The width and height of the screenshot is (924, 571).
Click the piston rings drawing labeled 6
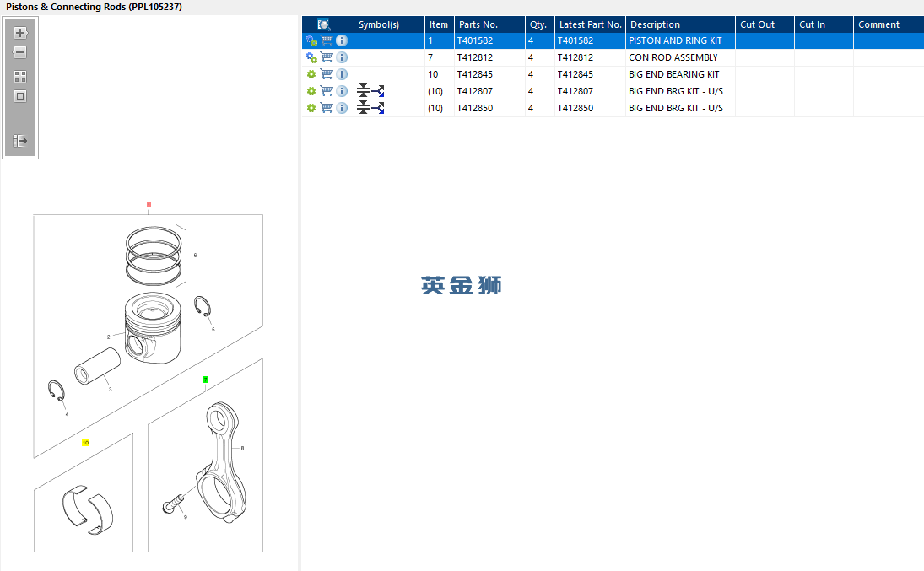(x=154, y=256)
